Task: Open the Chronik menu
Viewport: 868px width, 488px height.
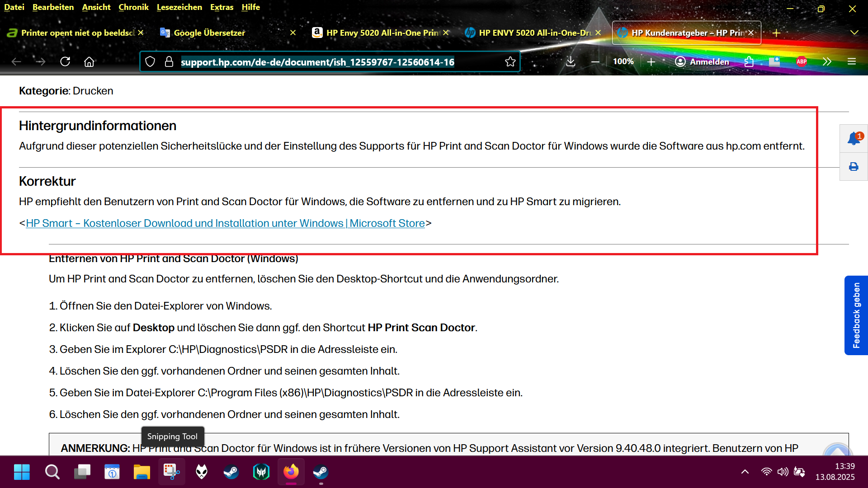Action: (x=133, y=7)
